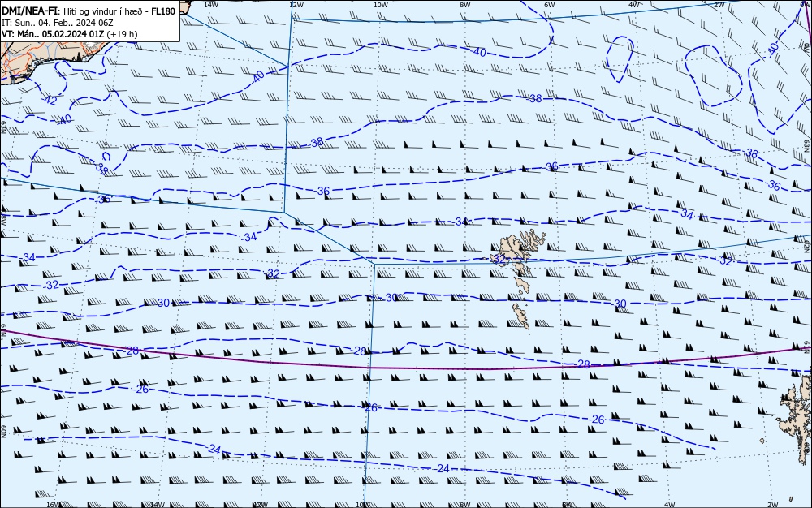The width and height of the screenshot is (812, 508).
Task: Click the -42 temperature contour label
Action: (50, 101)
